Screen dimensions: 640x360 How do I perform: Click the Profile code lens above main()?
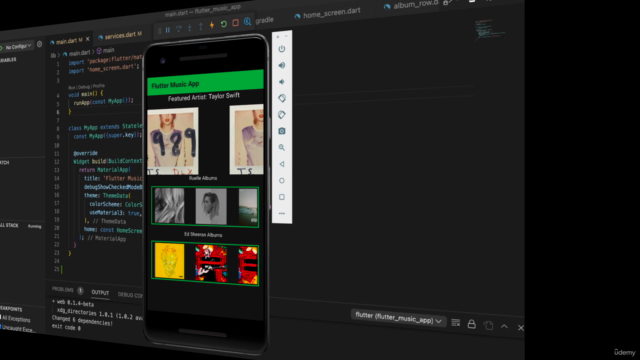pyautogui.click(x=98, y=86)
